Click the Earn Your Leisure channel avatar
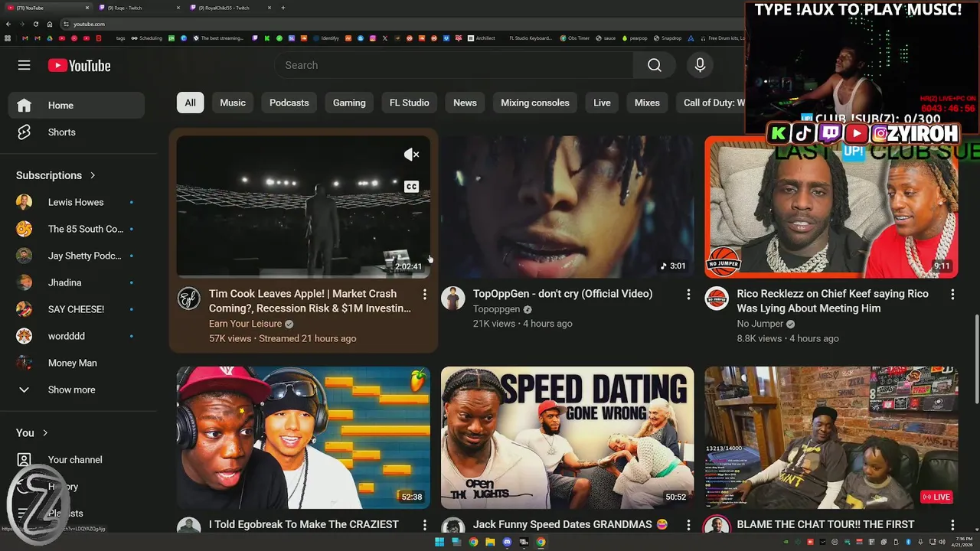This screenshot has width=980, height=551. pos(188,298)
